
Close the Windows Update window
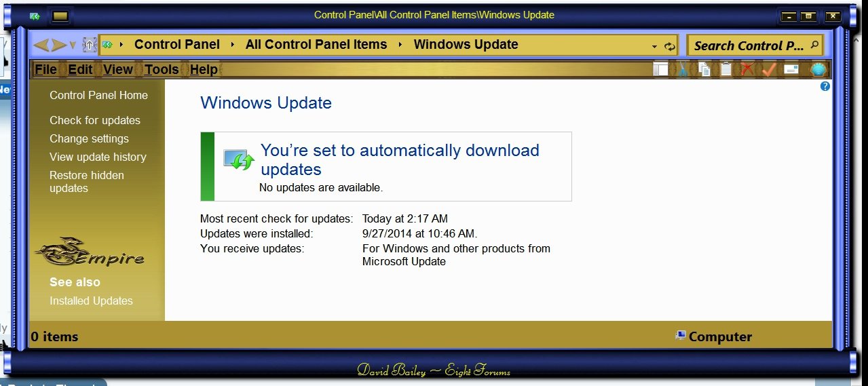tap(833, 16)
